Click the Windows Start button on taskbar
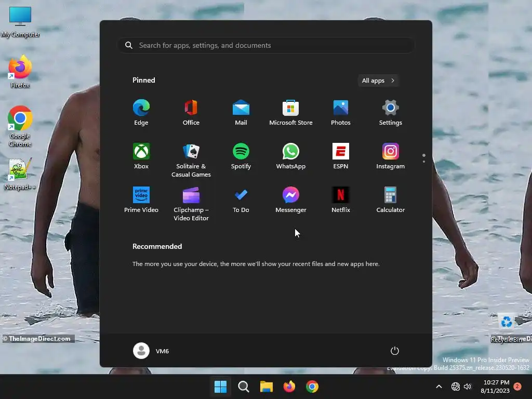 [x=220, y=387]
